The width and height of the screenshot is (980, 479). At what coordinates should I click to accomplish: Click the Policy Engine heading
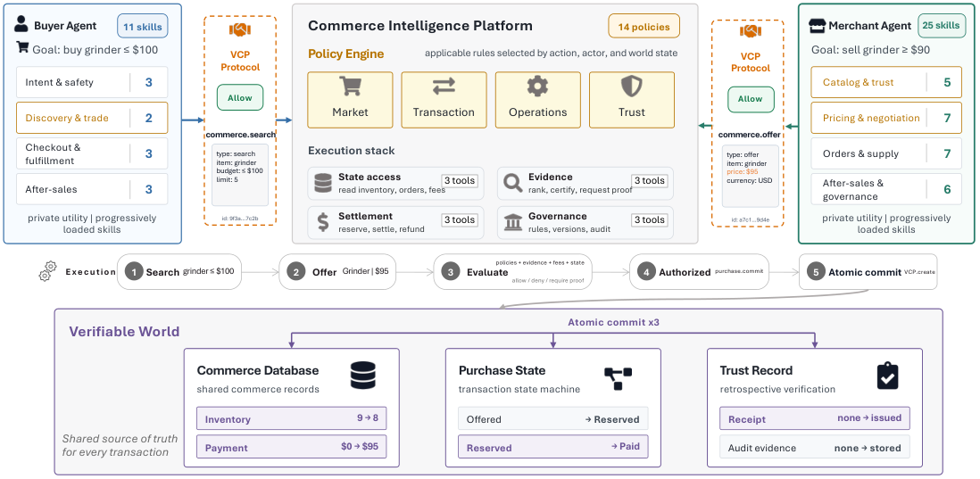tap(345, 54)
